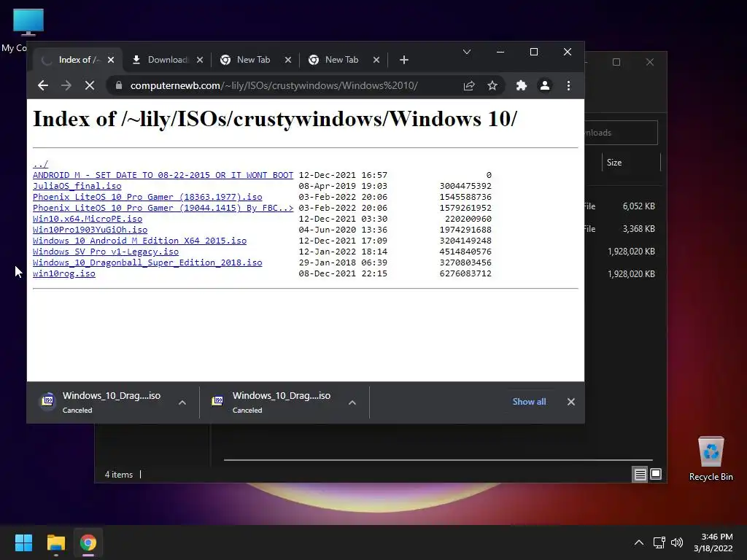
Task: Click date 12-Dec-2021 16:57 text
Action: coord(343,175)
